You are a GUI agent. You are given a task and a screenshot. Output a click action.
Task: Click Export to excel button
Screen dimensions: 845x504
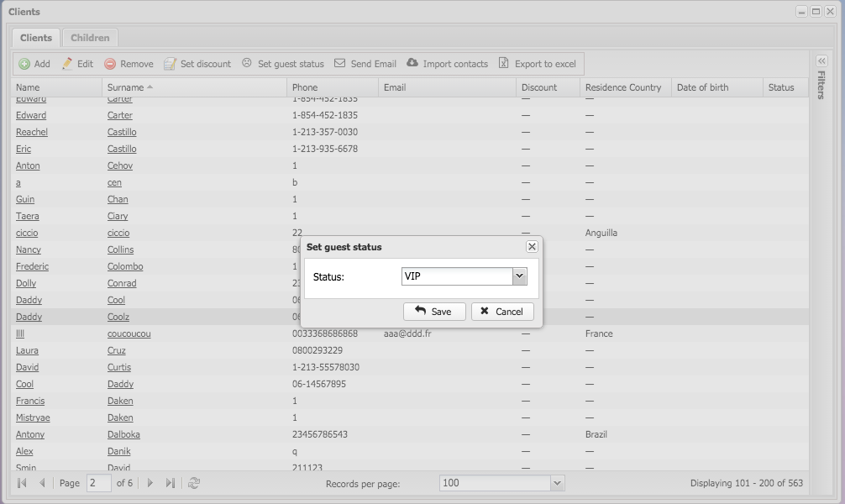click(x=538, y=64)
